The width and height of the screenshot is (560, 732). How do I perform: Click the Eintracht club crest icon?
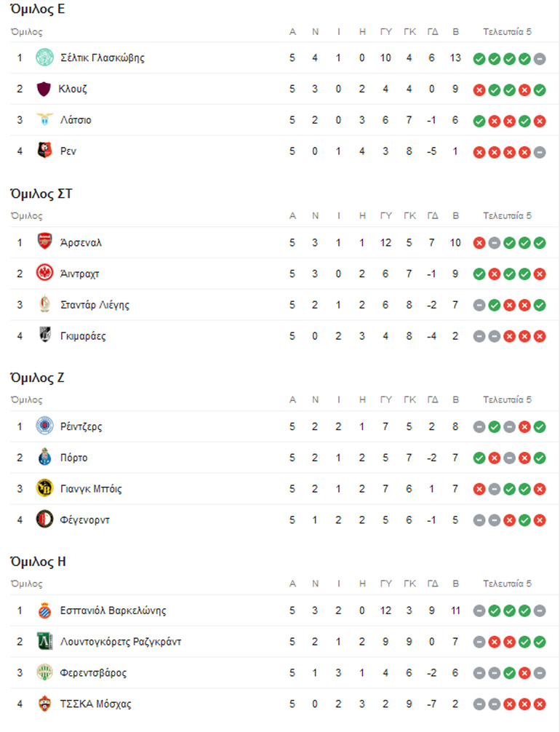coord(45,274)
